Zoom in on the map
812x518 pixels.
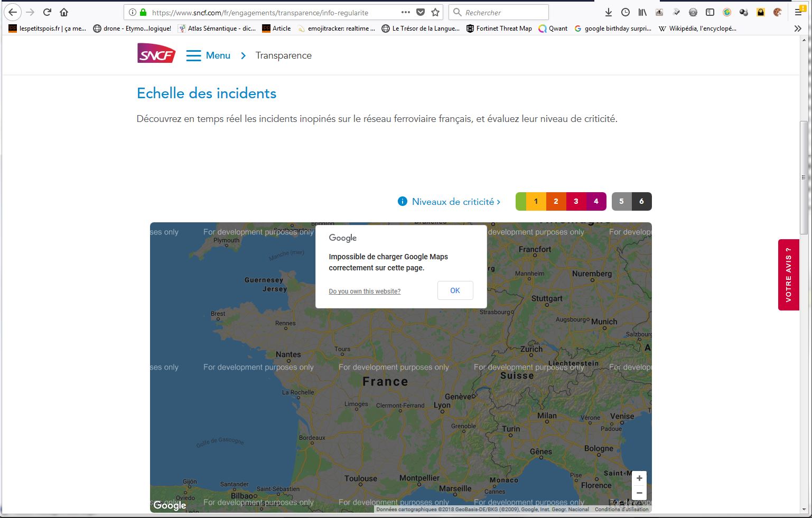[639, 478]
